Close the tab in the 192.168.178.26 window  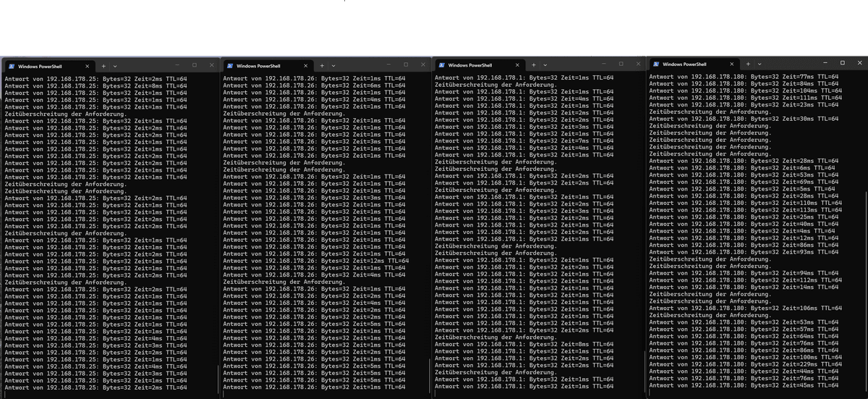coord(305,65)
